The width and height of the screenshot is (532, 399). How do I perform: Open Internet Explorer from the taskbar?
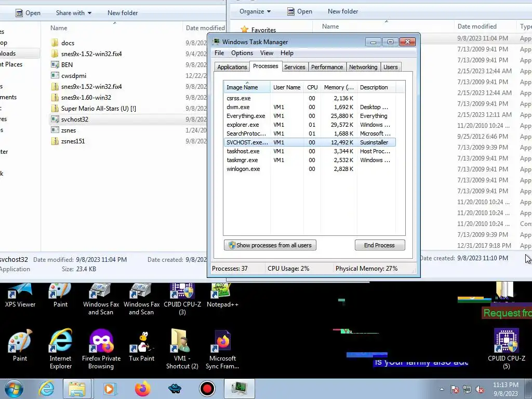coord(46,389)
